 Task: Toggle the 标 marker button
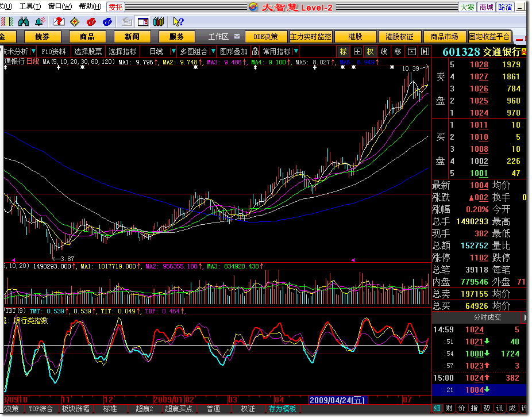click(x=344, y=52)
